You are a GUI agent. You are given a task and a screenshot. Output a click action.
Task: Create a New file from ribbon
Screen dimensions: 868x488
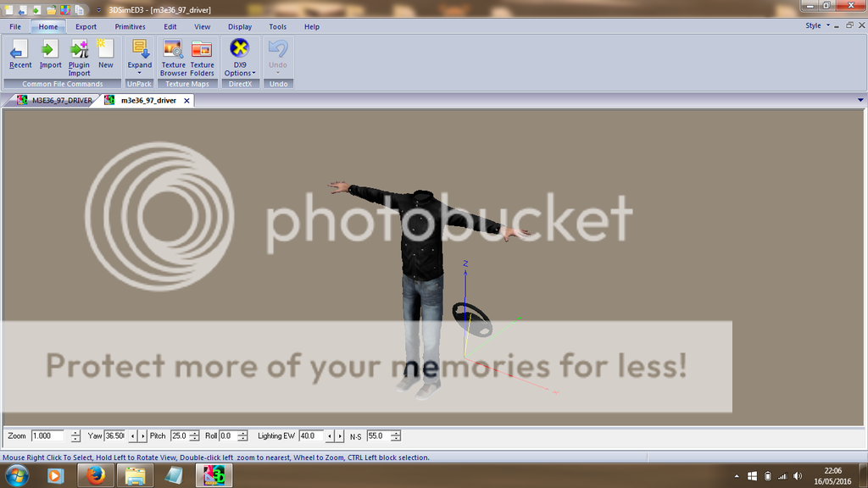[105, 54]
